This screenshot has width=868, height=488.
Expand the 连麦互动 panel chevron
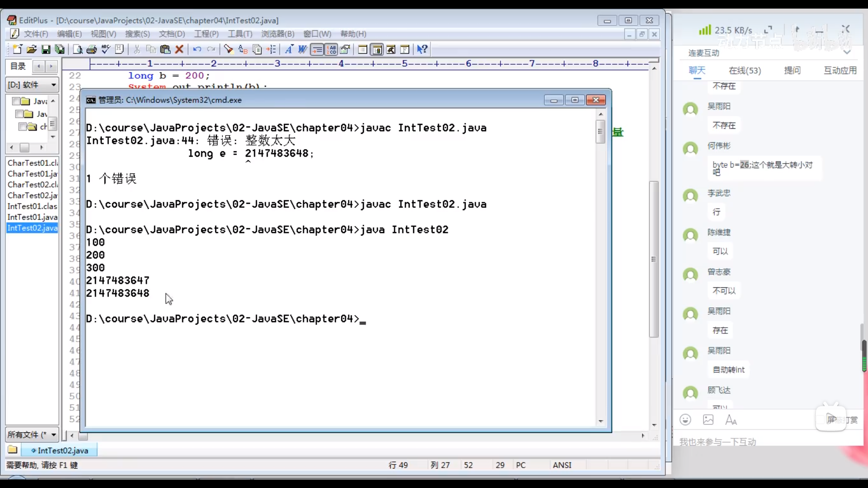847,52
